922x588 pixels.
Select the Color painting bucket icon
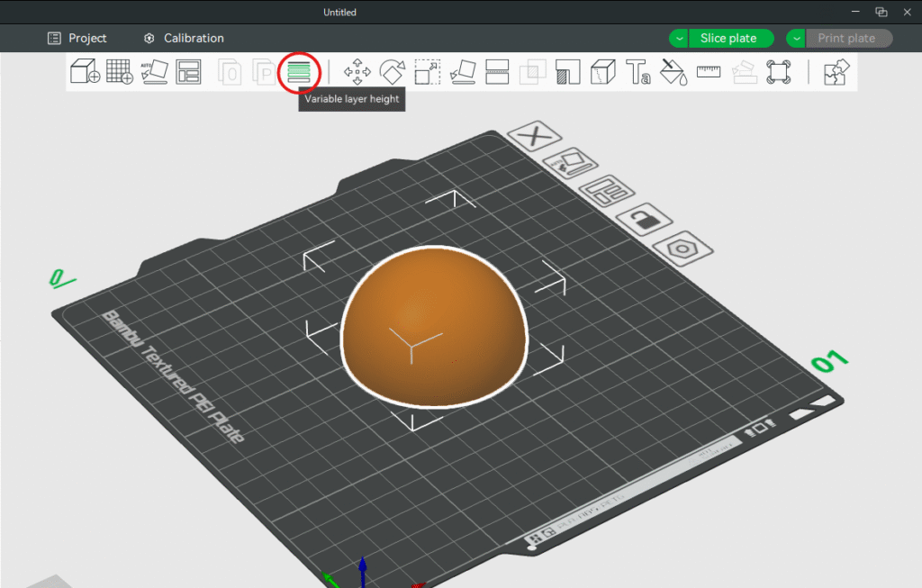(x=673, y=72)
